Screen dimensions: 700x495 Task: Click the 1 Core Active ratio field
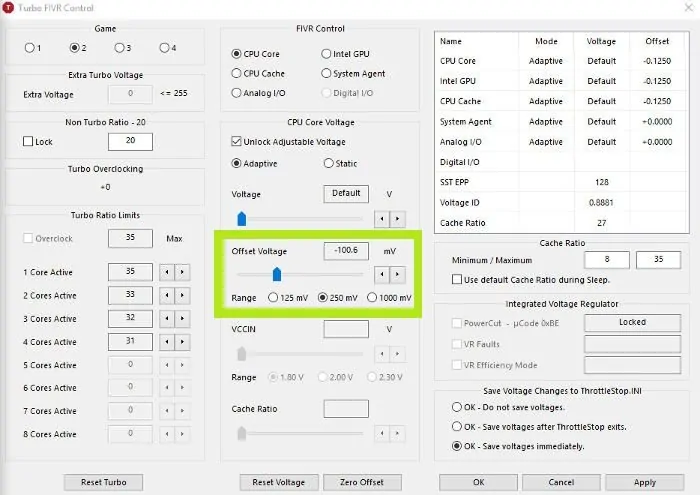(x=130, y=272)
